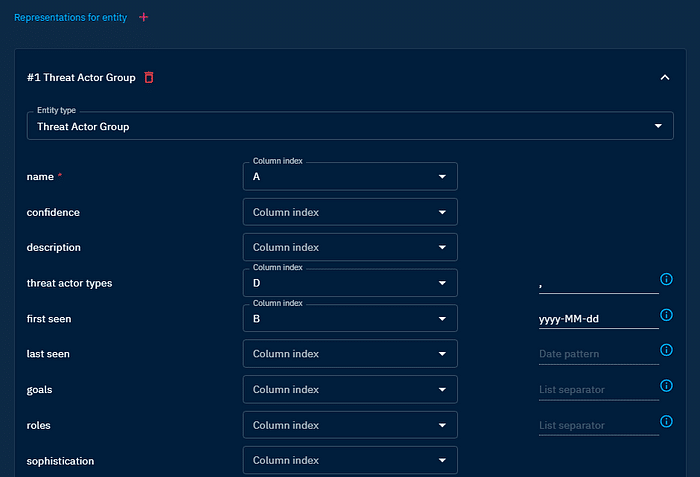The height and width of the screenshot is (477, 700).
Task: Select column index for description field
Action: (x=349, y=247)
